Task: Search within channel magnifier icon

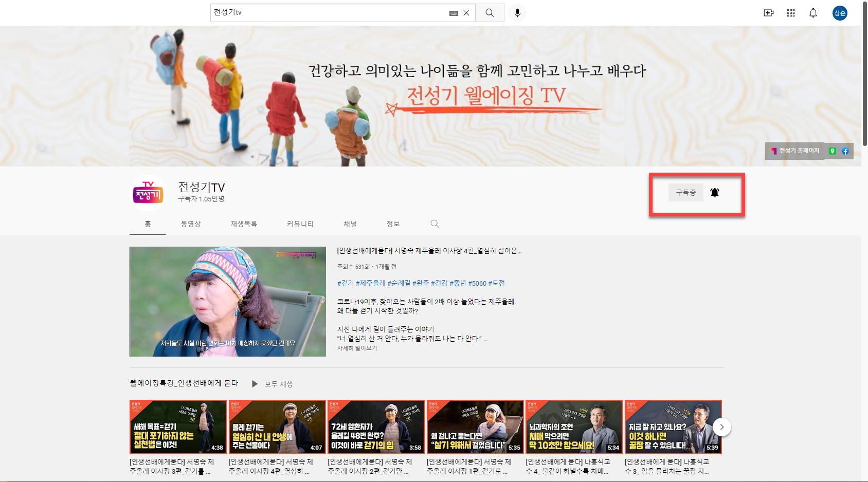Action: pos(435,224)
